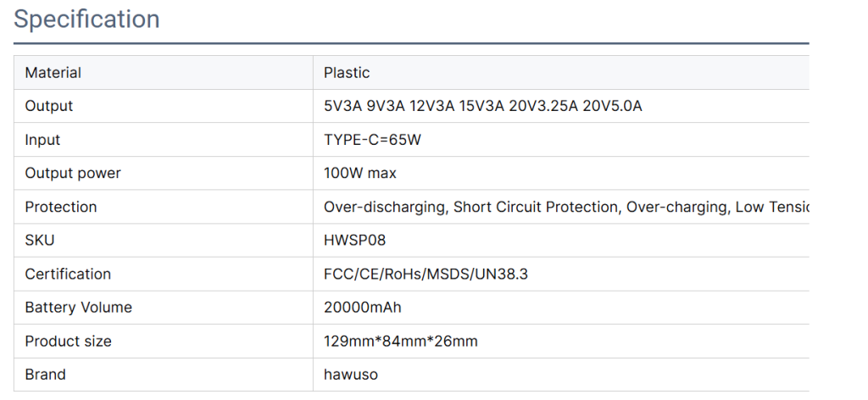
Task: Select the Output row label
Action: click(48, 106)
